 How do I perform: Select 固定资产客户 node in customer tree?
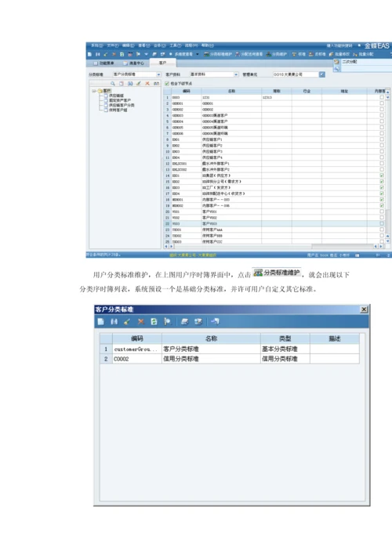tap(120, 100)
